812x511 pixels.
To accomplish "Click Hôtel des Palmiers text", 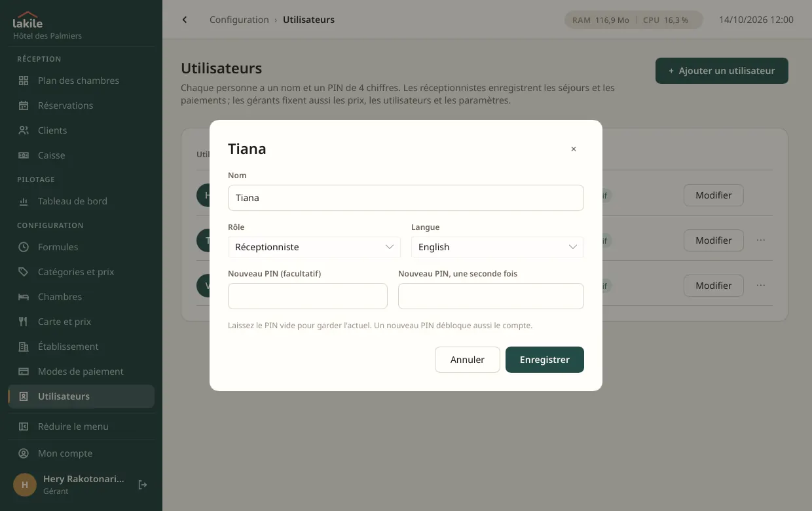I will (47, 36).
